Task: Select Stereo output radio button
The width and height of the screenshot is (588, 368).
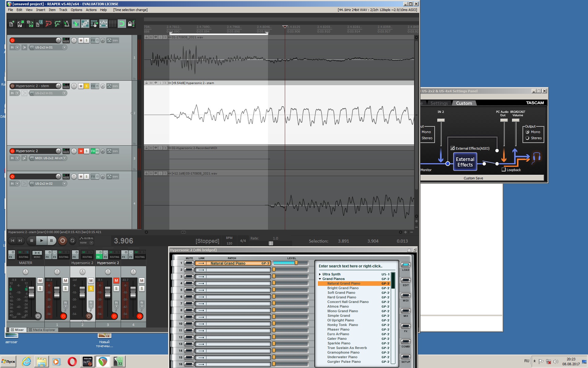Action: tap(527, 138)
